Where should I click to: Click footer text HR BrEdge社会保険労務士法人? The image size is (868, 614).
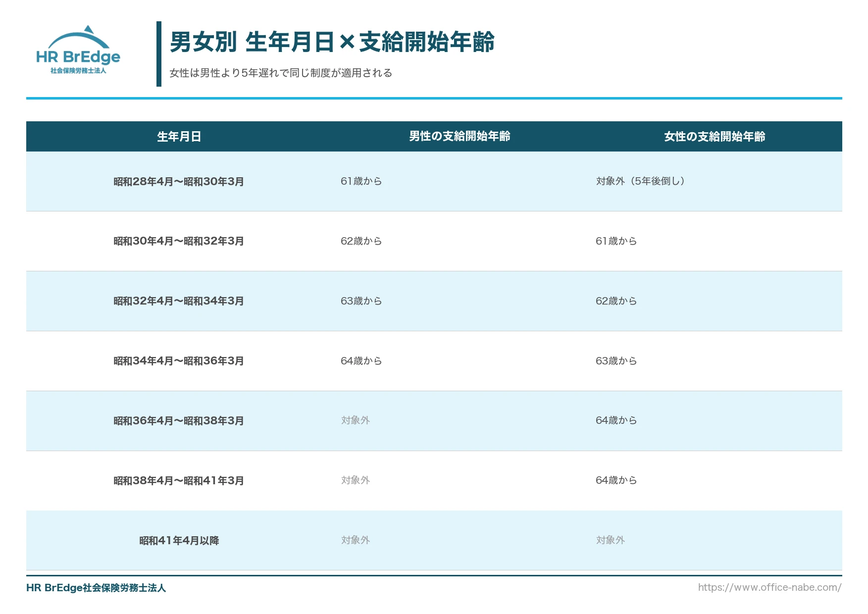[96, 588]
